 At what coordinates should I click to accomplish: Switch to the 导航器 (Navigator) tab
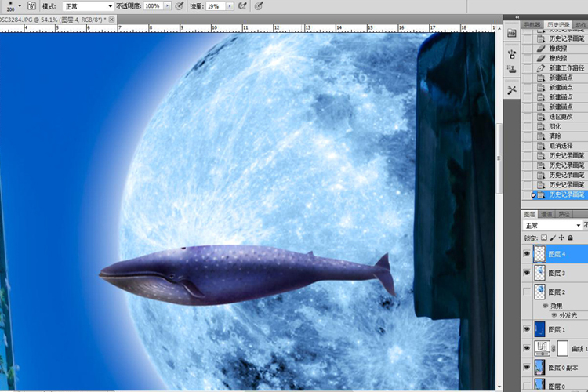coord(532,25)
